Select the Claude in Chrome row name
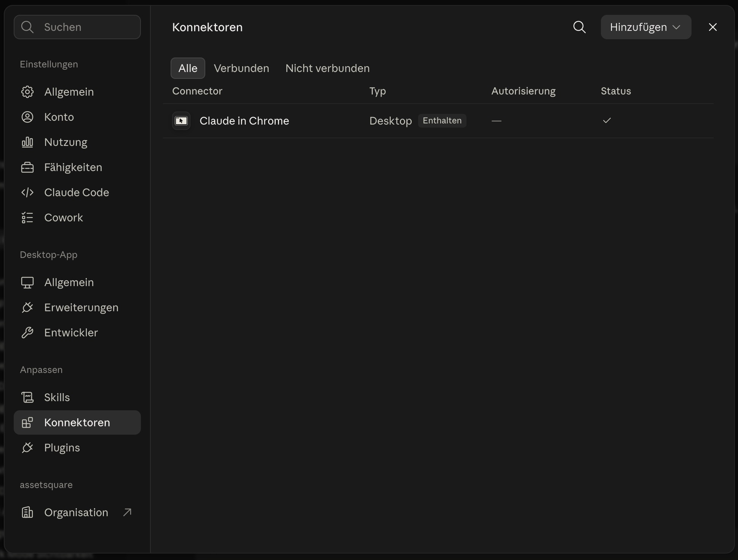Viewport: 738px width, 560px height. pos(244,121)
